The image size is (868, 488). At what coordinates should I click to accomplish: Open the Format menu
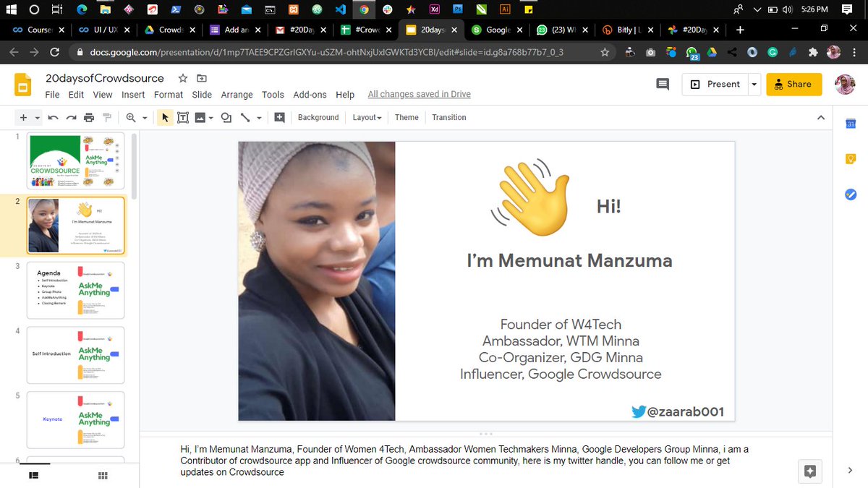pyautogui.click(x=169, y=95)
